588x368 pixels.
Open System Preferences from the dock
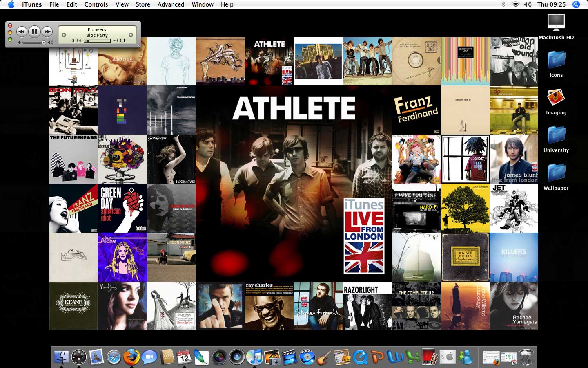448,357
